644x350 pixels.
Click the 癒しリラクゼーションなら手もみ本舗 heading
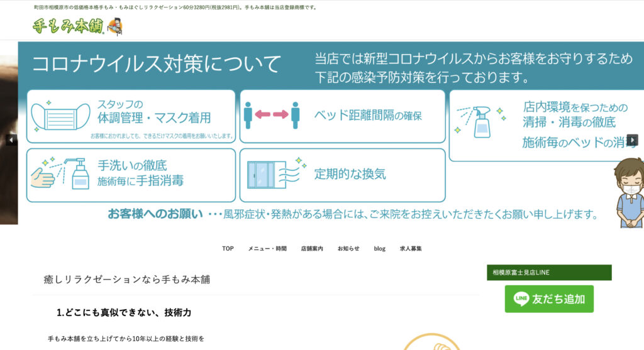click(x=126, y=279)
